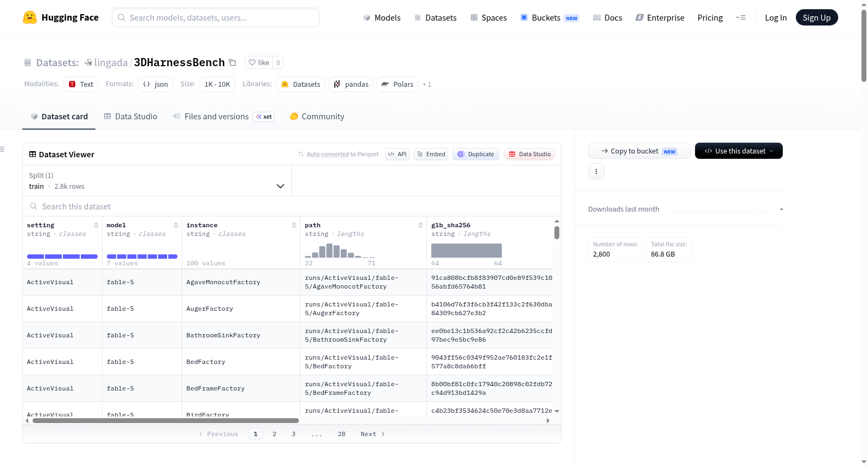Open the Models page
This screenshot has width=868, height=467.
382,17
